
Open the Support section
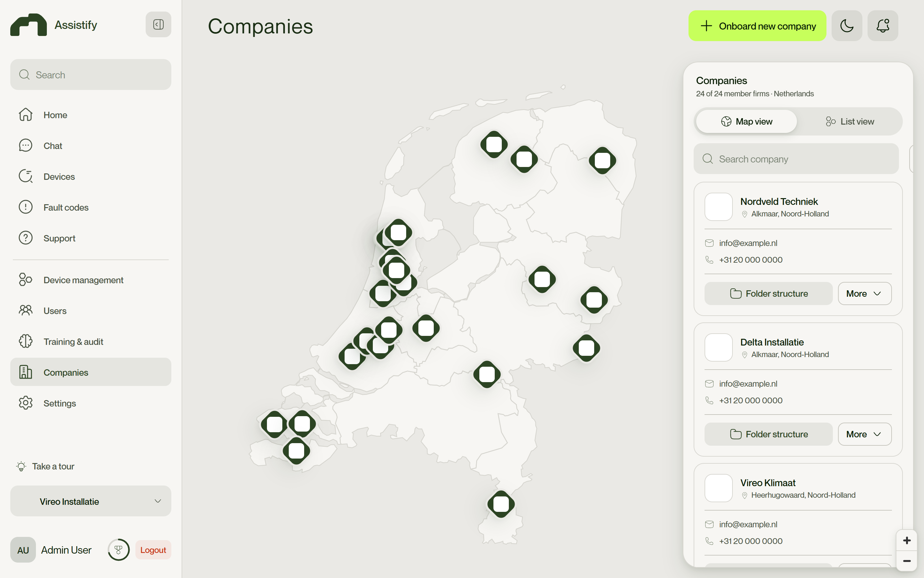90,238
